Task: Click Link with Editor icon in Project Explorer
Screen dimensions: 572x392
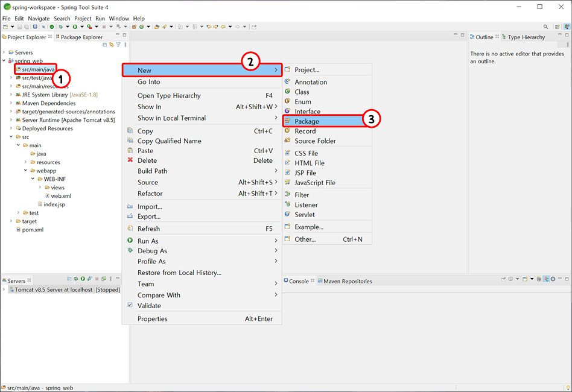Action: (x=111, y=45)
